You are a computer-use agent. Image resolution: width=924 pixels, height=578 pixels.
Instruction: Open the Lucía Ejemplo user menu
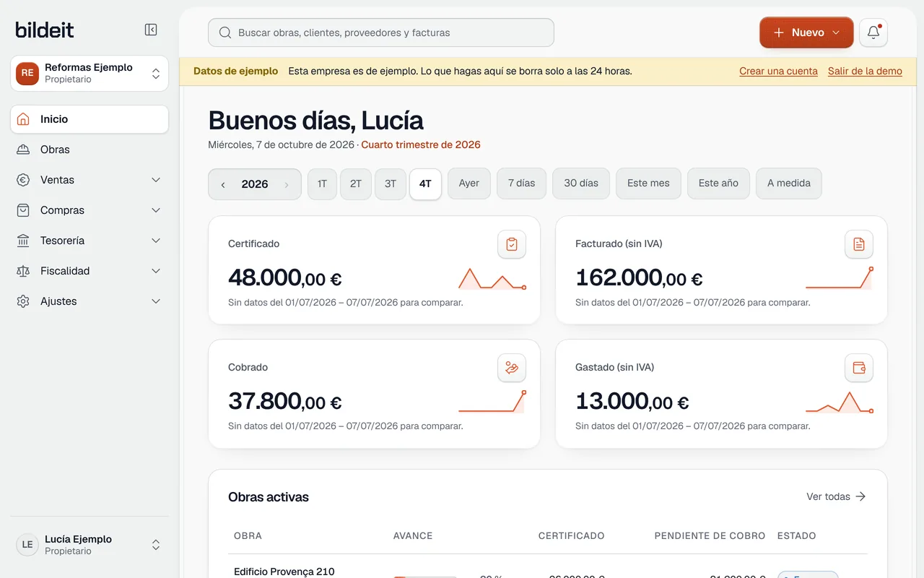pyautogui.click(x=90, y=545)
